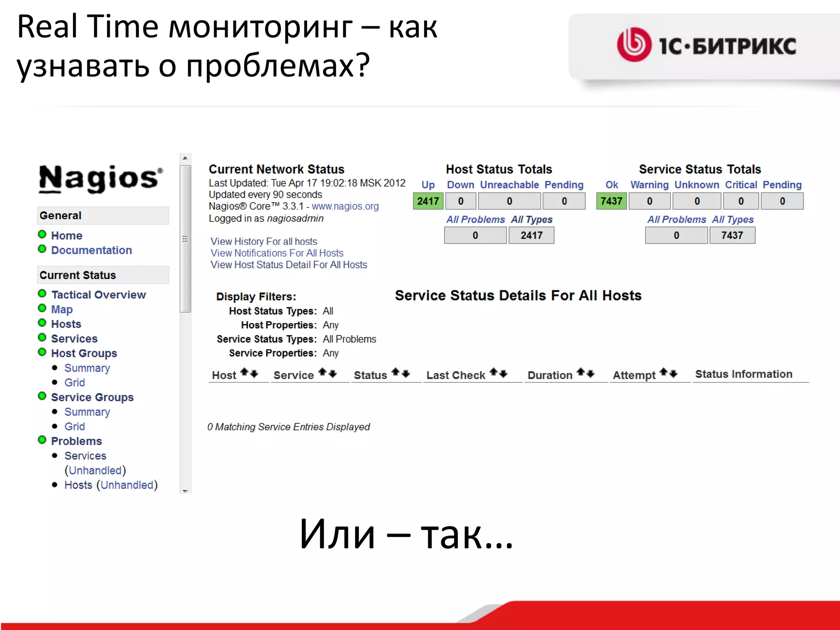
Task: Click service Unknown column header
Action: pyautogui.click(x=697, y=185)
